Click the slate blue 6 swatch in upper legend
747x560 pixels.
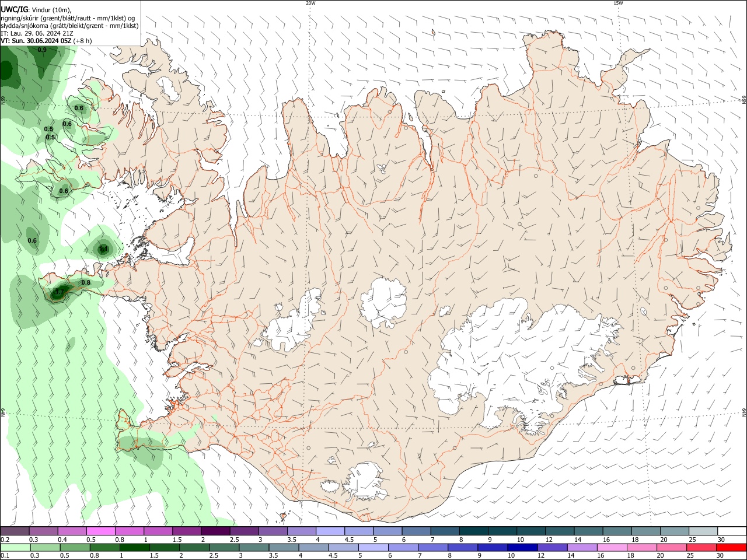tap(417, 531)
